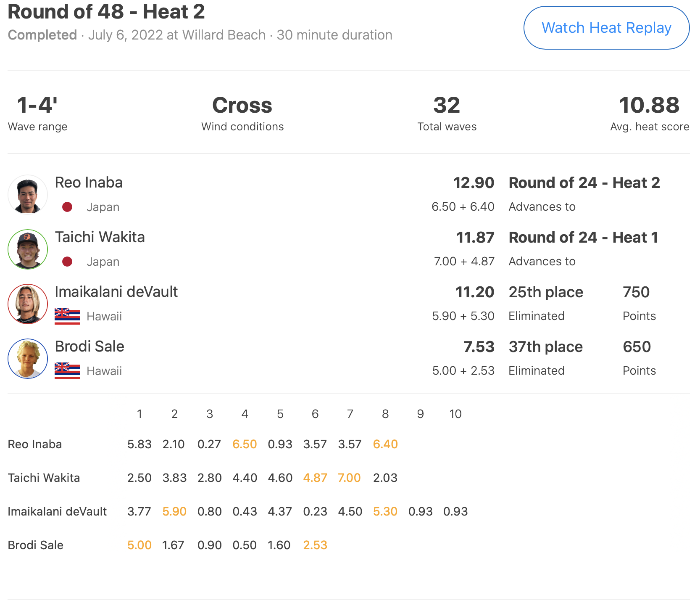Open Taichi Wakita's profile photo

point(28,249)
